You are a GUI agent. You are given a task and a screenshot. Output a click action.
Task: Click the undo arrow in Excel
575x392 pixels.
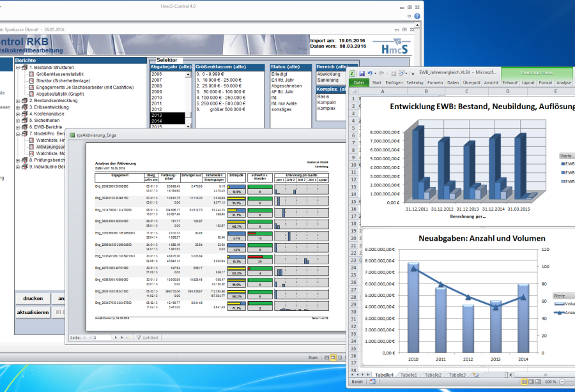click(371, 73)
